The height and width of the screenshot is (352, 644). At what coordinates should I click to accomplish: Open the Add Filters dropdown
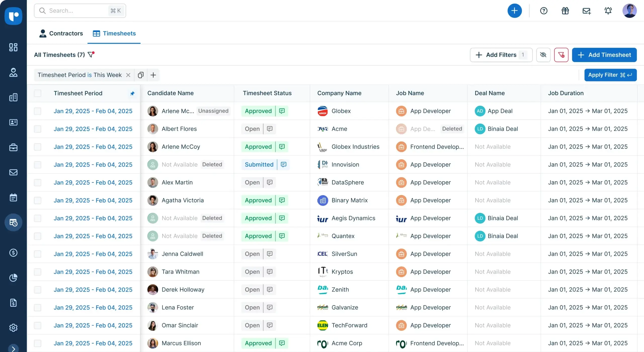tap(501, 55)
